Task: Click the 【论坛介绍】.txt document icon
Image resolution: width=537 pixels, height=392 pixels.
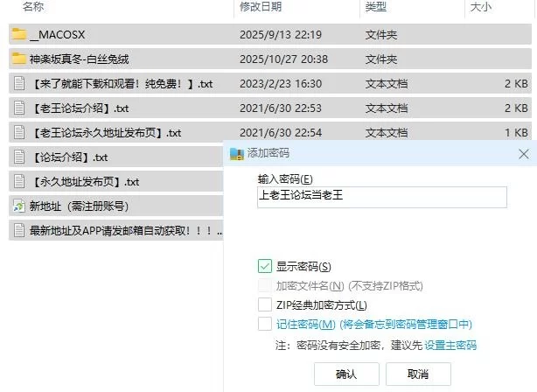Action: coord(19,157)
